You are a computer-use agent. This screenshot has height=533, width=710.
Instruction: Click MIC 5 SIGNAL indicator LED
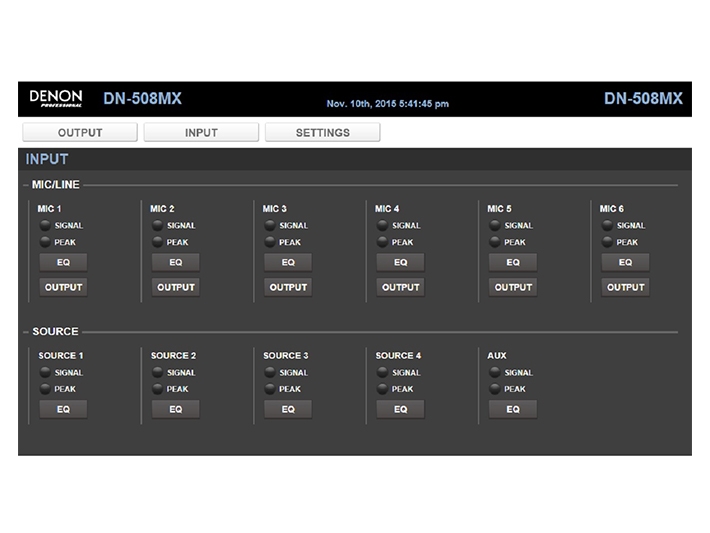[x=495, y=225]
